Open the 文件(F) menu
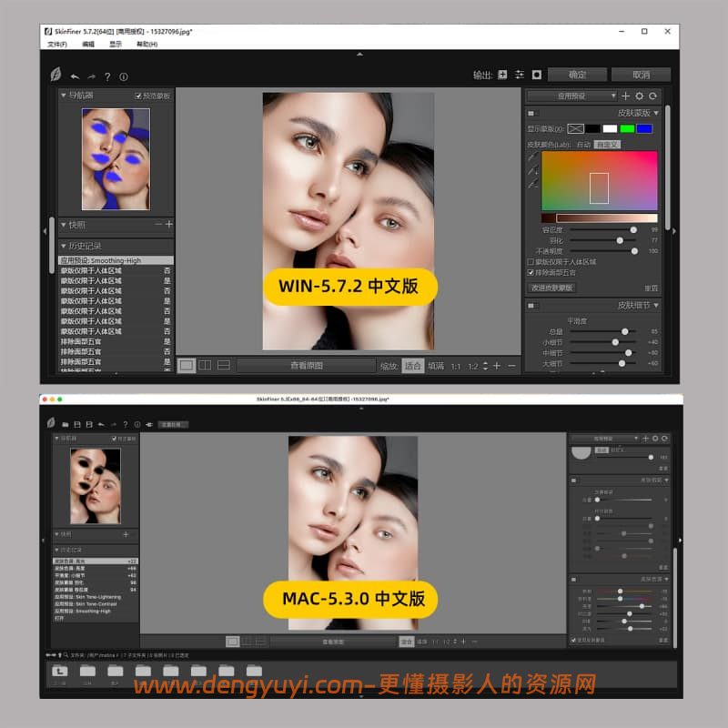Image resolution: width=728 pixels, height=728 pixels. tap(57, 44)
